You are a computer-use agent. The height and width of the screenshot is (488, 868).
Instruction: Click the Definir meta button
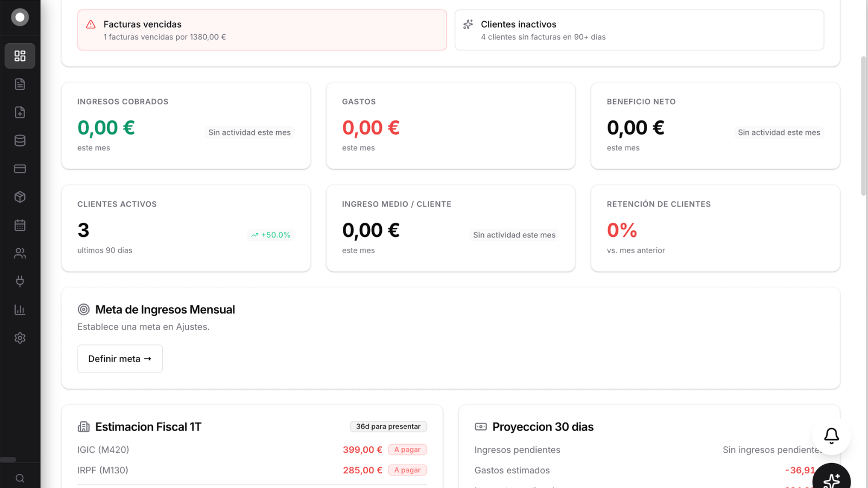120,358
